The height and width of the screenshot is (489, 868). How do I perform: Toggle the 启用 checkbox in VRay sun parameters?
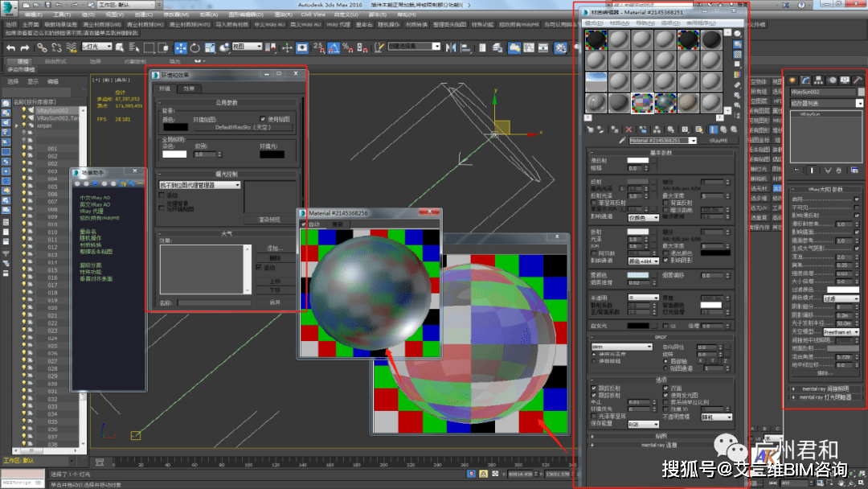[x=857, y=199]
